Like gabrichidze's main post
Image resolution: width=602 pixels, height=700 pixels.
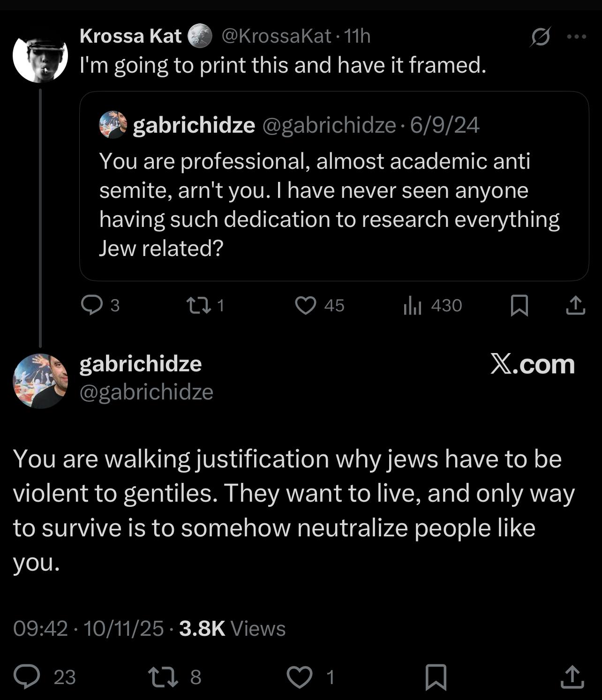(299, 677)
